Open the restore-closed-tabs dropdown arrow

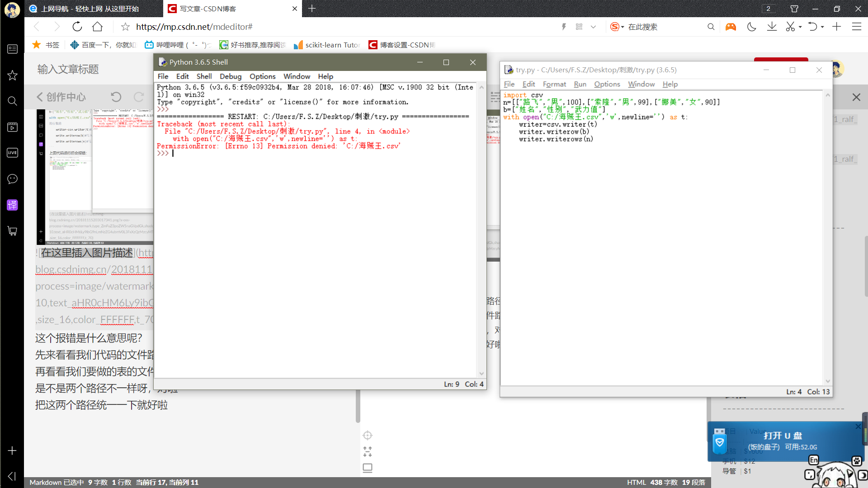822,27
